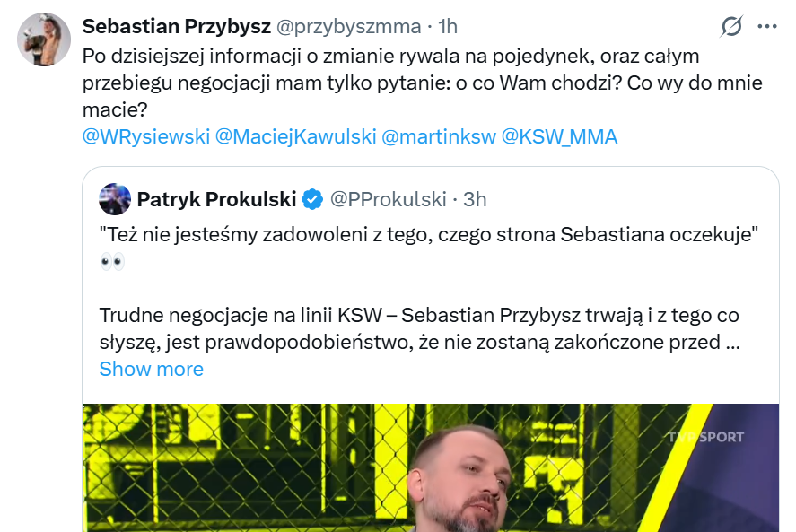This screenshot has height=532, width=796.
Task: Click the eyes emoji in quoted tweet
Action: tap(112, 262)
